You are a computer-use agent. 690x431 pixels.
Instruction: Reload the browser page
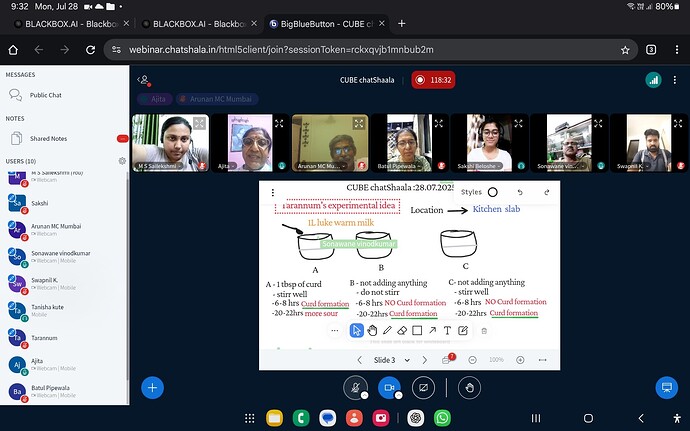[91, 50]
